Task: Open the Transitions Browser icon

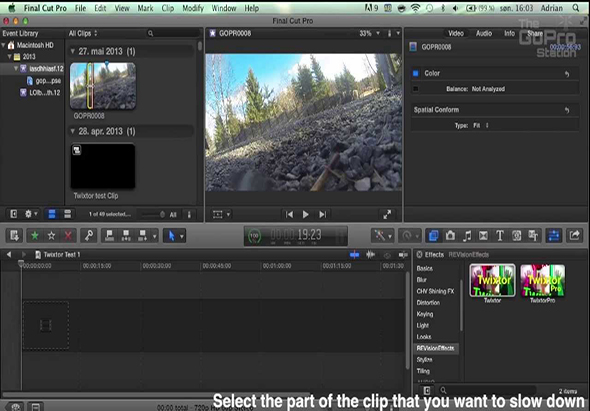Action: [483, 236]
